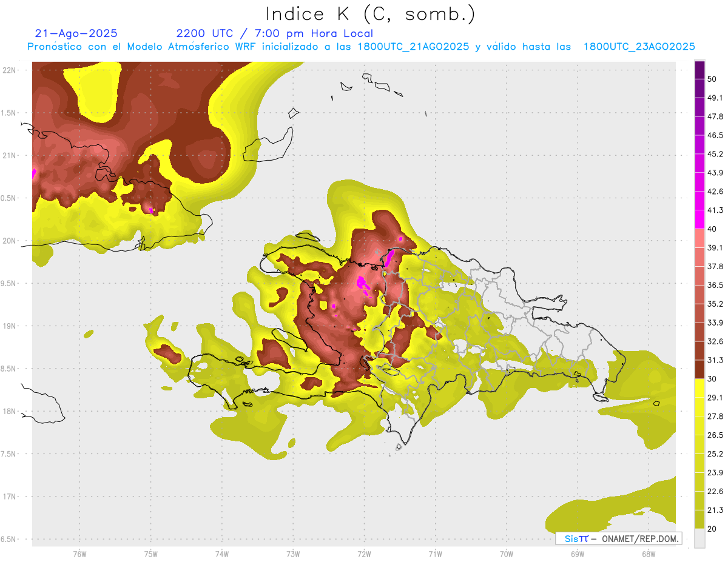The height and width of the screenshot is (562, 728).
Task: Click longitude label '76W'
Action: pyautogui.click(x=79, y=554)
